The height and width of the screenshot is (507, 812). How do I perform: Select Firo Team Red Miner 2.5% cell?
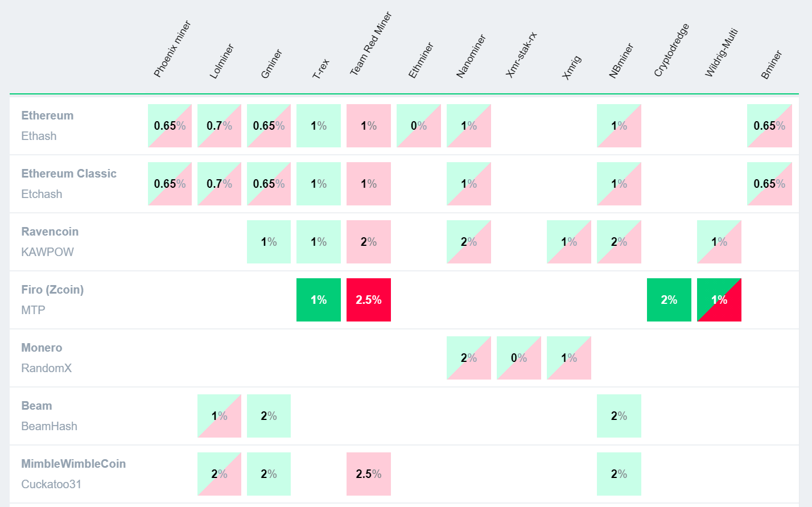click(x=369, y=300)
